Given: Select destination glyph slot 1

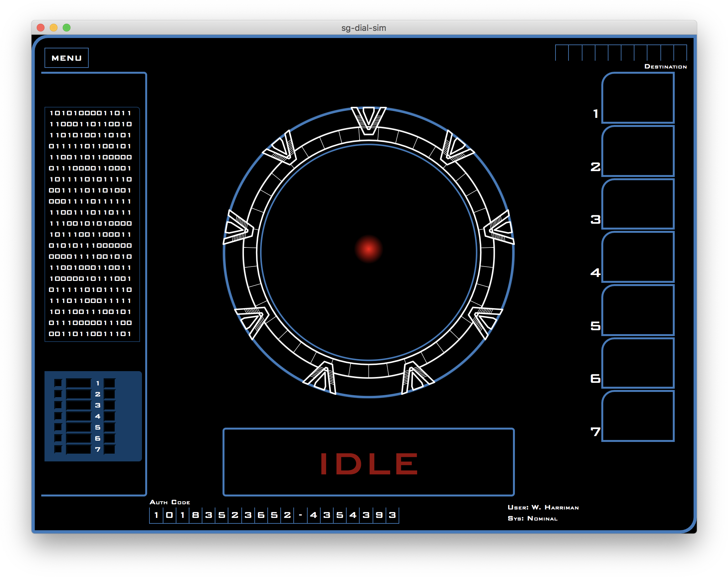Looking at the screenshot, I should click(638, 98).
